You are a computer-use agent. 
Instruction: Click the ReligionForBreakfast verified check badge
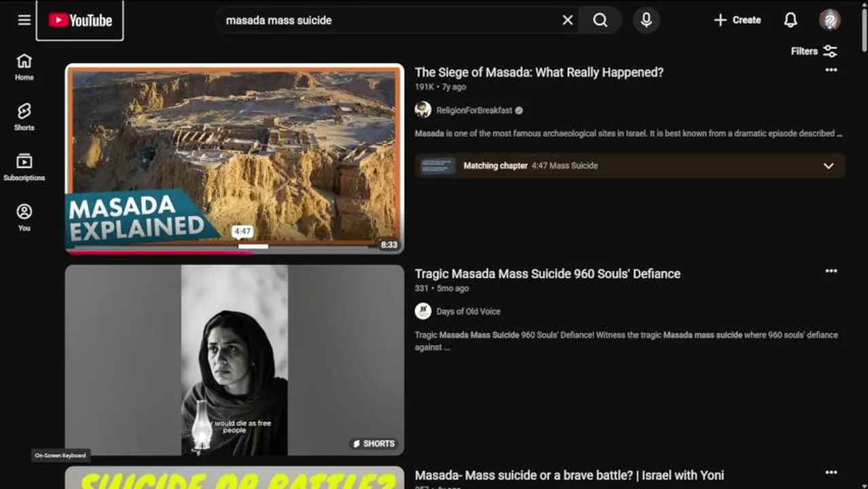coord(519,110)
